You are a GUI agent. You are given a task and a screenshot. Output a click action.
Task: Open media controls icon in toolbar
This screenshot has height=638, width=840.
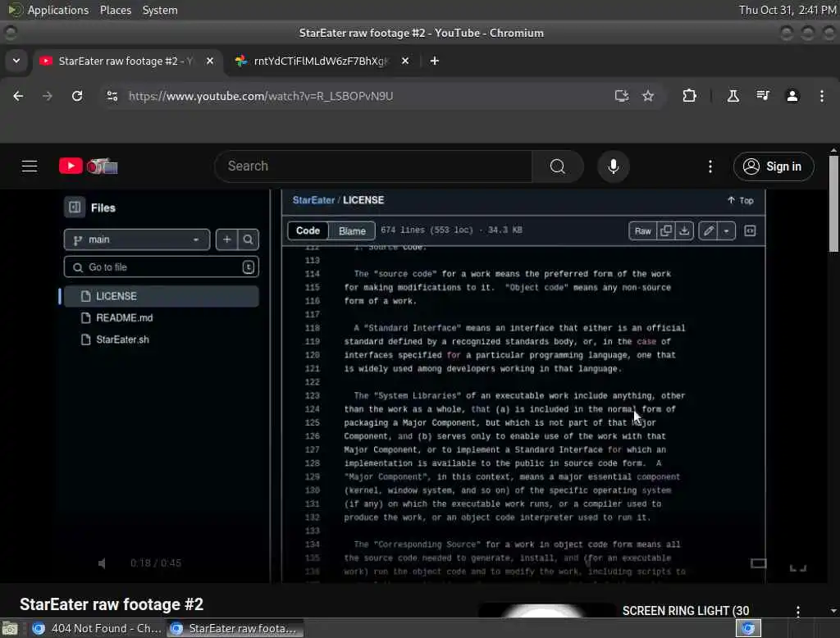(x=763, y=96)
